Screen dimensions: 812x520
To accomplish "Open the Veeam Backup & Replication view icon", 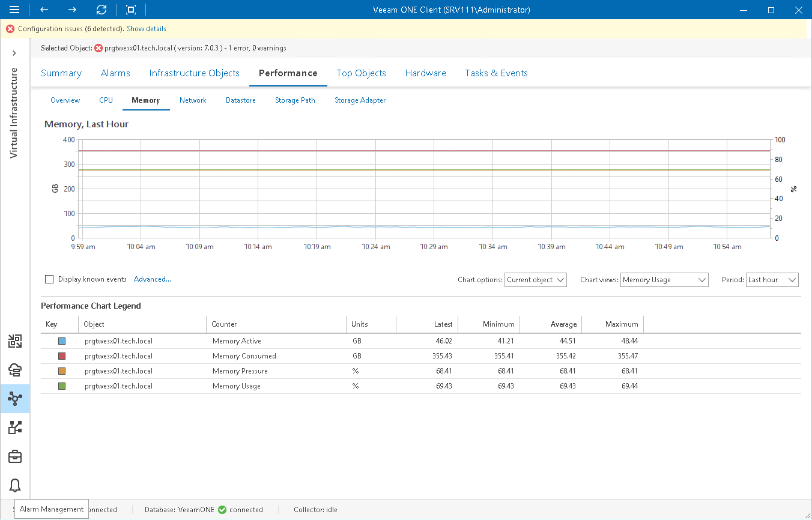I will pos(15,342).
